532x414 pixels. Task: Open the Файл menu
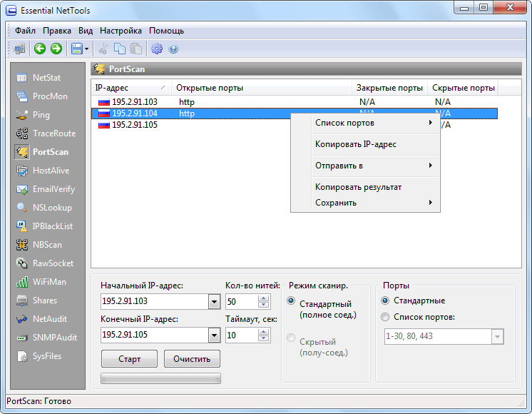[25, 31]
